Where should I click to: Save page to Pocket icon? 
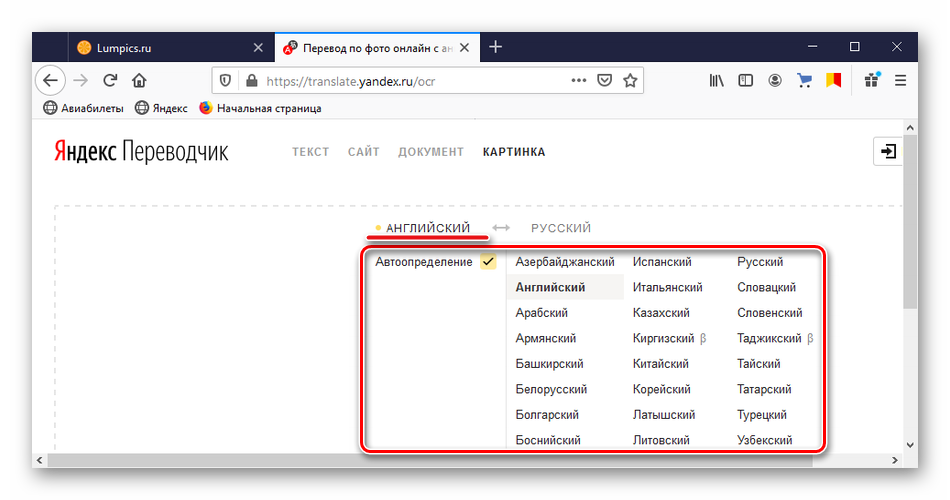605,81
